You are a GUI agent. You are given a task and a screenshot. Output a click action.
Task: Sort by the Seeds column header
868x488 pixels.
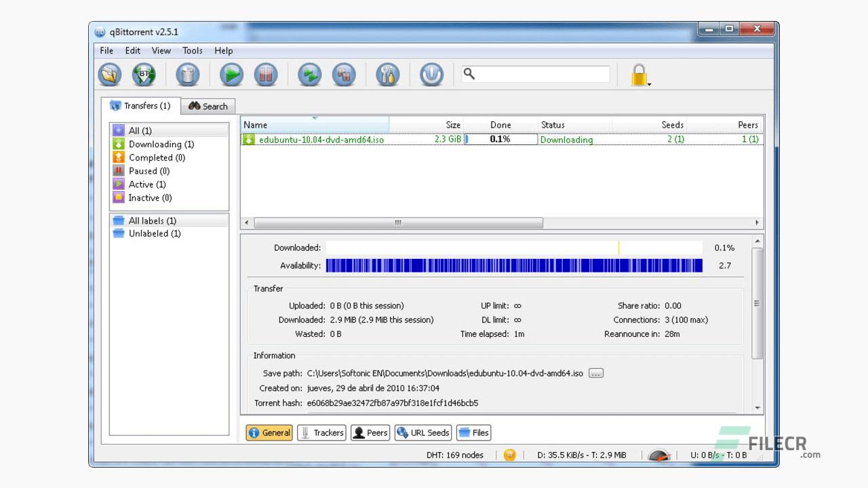(x=650, y=125)
